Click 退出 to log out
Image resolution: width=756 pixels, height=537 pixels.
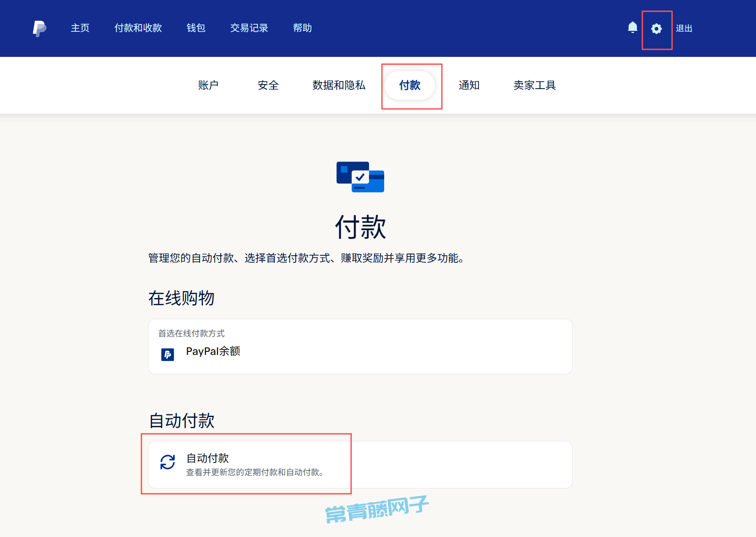[684, 29]
